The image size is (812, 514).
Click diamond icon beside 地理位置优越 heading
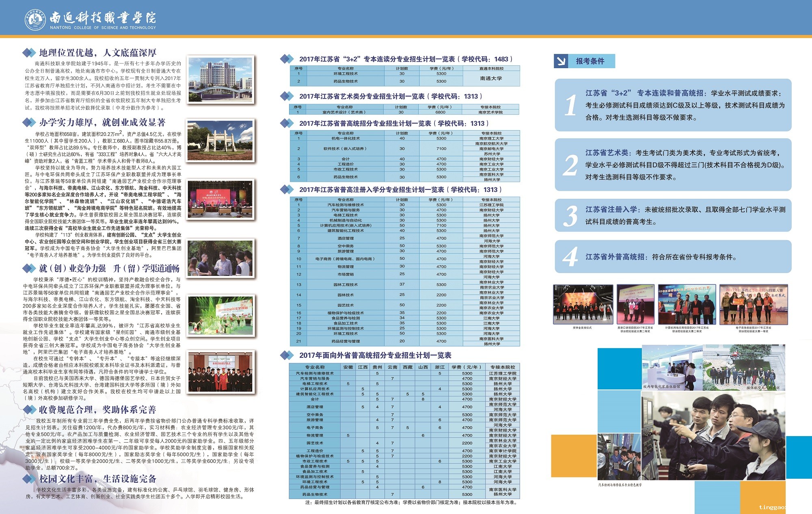(29, 53)
